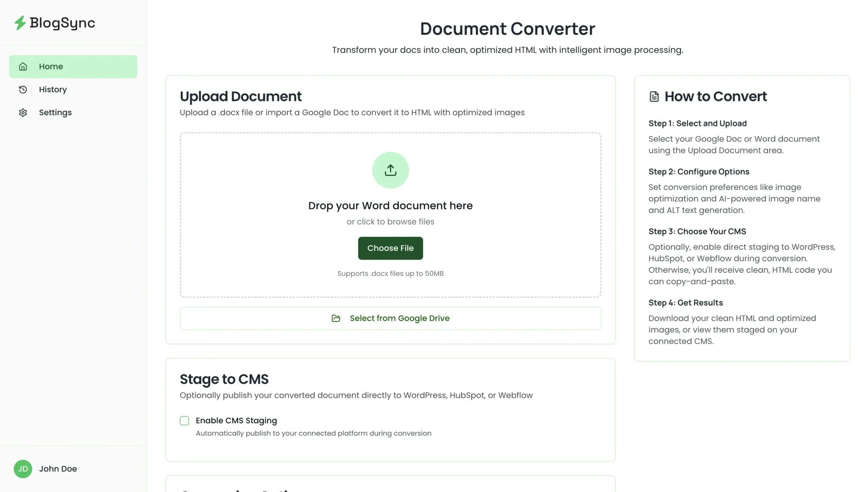Image resolution: width=868 pixels, height=492 pixels.
Task: Click the John Doe profile name
Action: coord(58,469)
